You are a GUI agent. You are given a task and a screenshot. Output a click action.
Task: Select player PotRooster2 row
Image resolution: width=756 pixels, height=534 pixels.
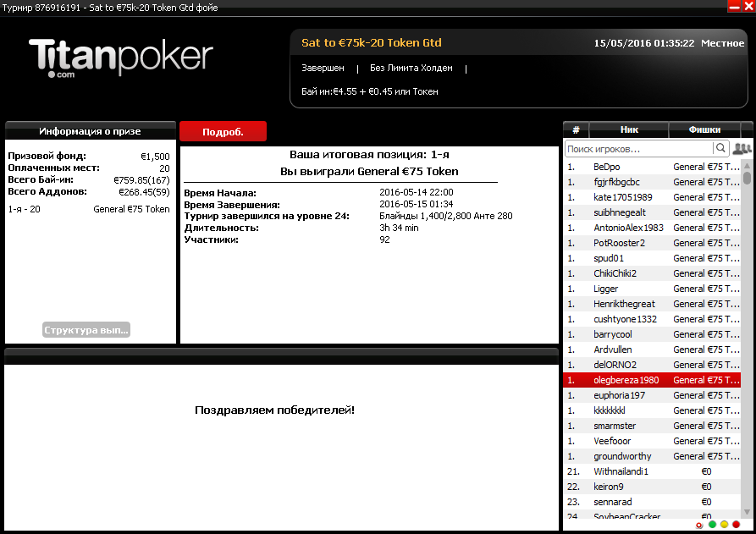pyautogui.click(x=652, y=243)
